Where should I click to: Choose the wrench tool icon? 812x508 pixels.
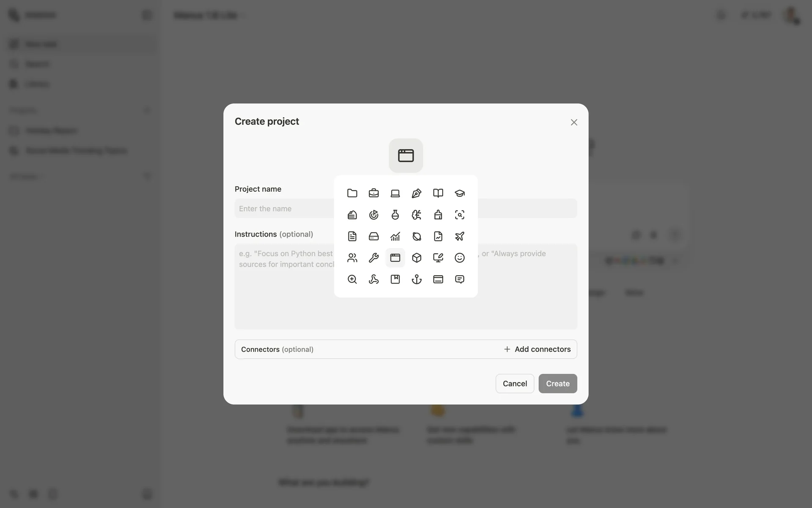[373, 258]
